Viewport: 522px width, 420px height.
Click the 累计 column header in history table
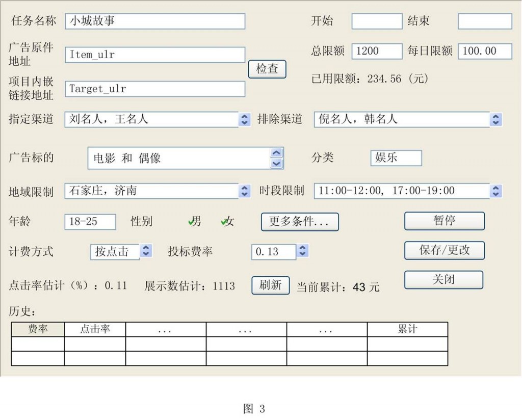click(x=407, y=329)
